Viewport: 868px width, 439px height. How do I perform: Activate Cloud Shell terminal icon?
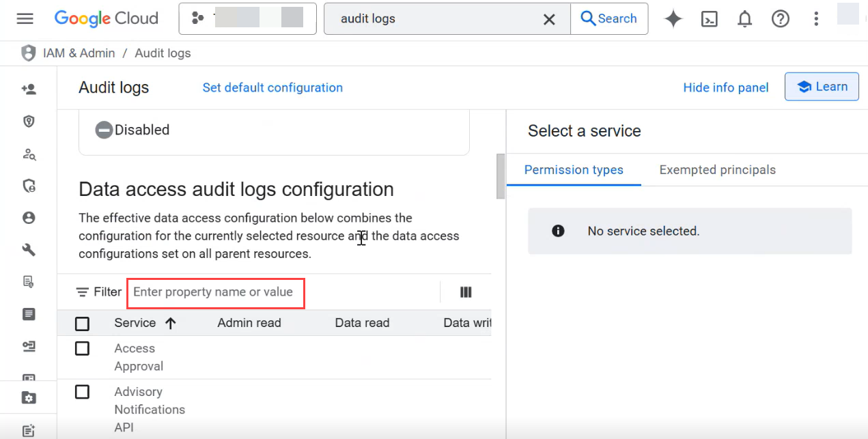point(710,19)
